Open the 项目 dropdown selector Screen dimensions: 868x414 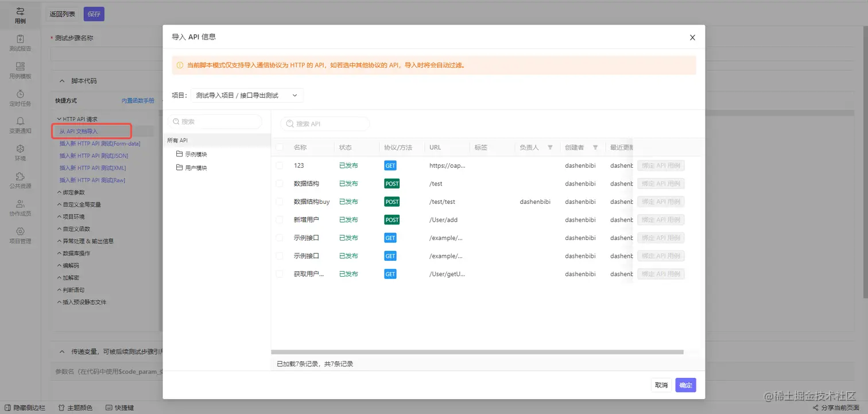247,95
